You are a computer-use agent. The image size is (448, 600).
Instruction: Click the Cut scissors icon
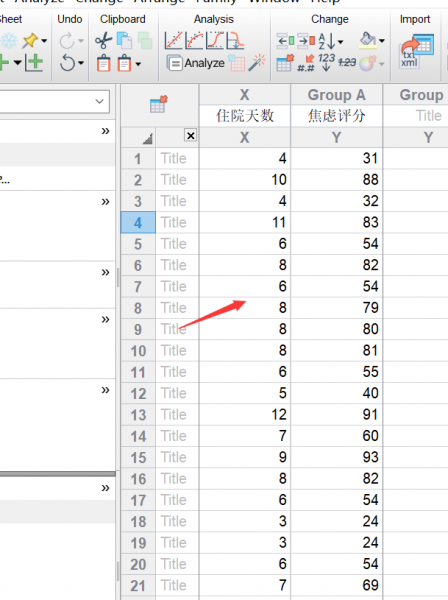click(103, 41)
